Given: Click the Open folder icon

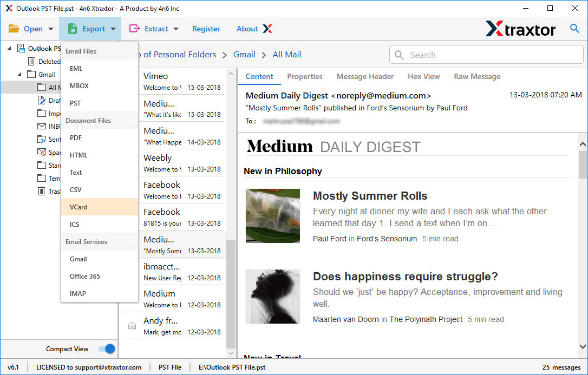Looking at the screenshot, I should pos(14,29).
